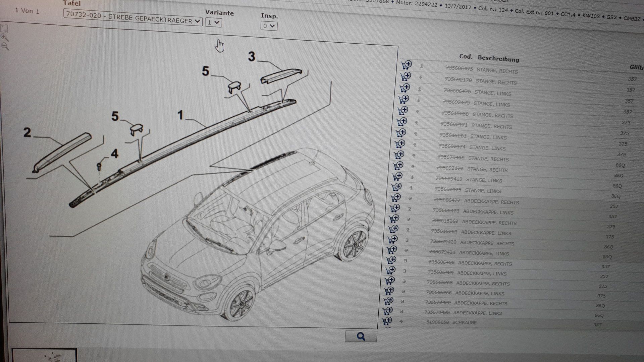The image size is (644, 362).
Task: Add part 735606477 ABDECKKAPPE, RECHTS to cart
Action: coord(395,197)
